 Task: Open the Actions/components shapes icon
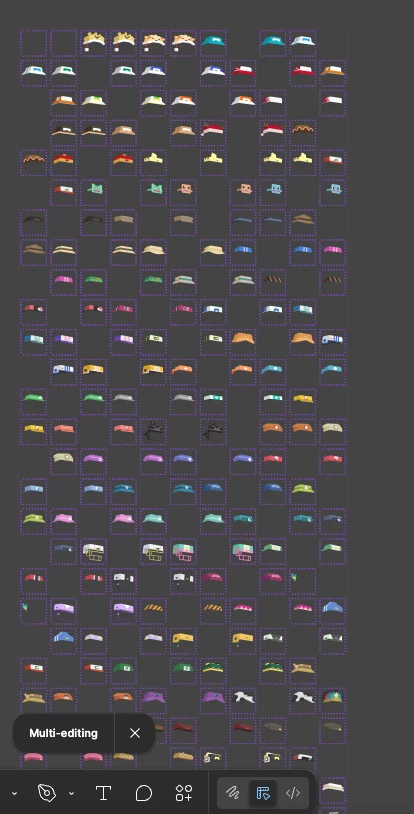point(184,793)
